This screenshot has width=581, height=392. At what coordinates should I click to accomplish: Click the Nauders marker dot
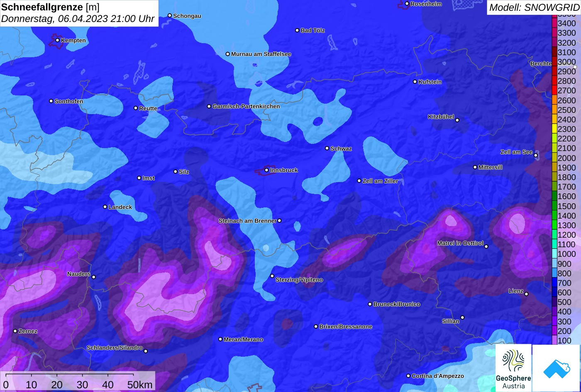coord(94,277)
